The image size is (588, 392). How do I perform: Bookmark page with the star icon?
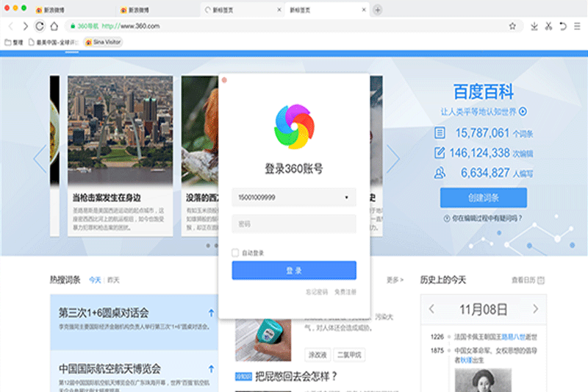click(x=512, y=26)
